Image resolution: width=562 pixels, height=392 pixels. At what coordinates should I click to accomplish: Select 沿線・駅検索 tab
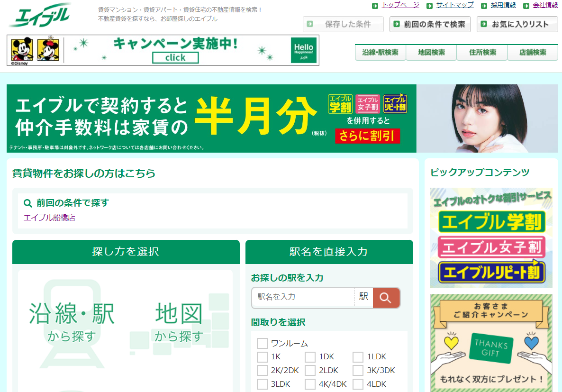(381, 52)
